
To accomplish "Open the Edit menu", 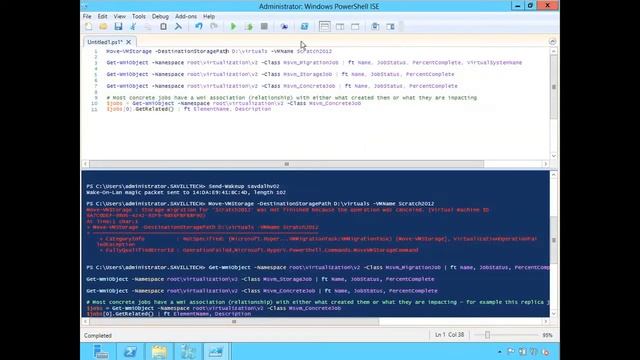I will (x=102, y=16).
